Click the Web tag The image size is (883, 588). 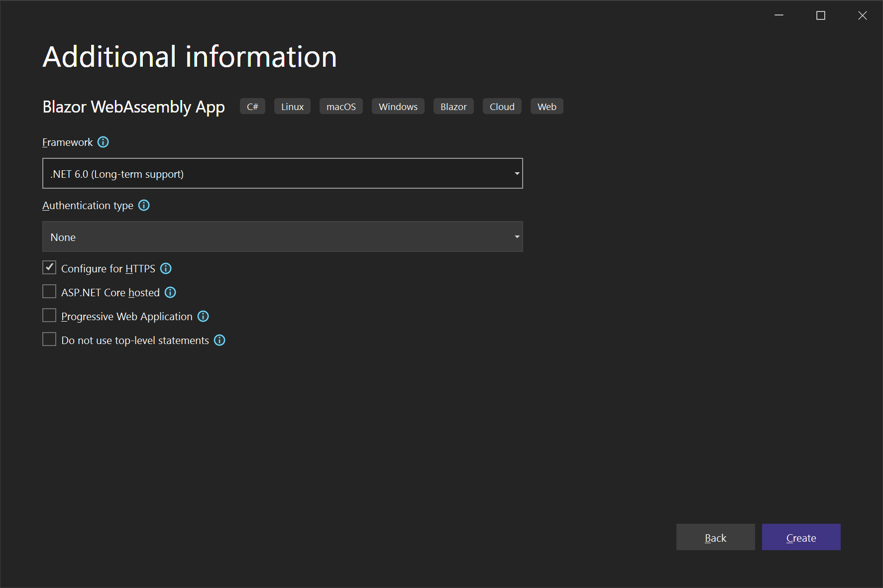tap(547, 107)
